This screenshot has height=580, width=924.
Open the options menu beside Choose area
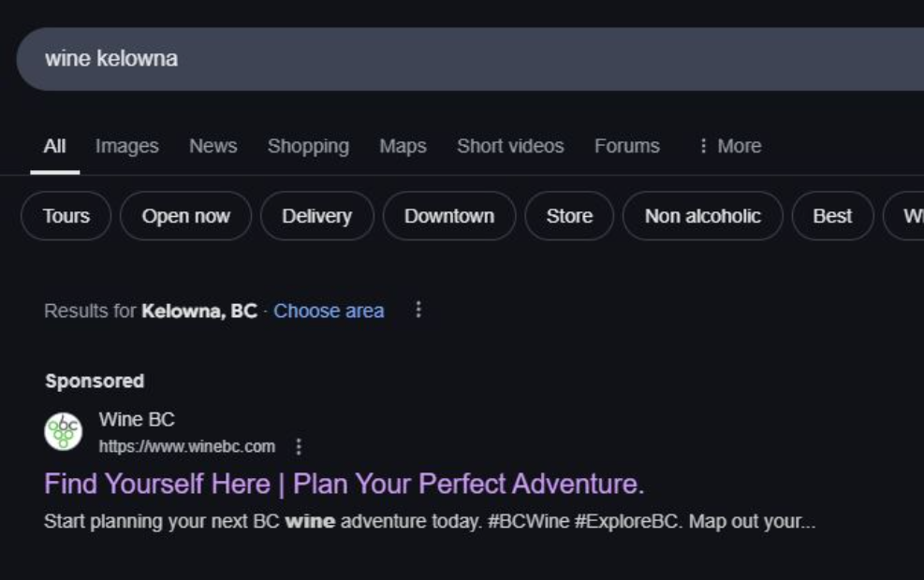[418, 310]
